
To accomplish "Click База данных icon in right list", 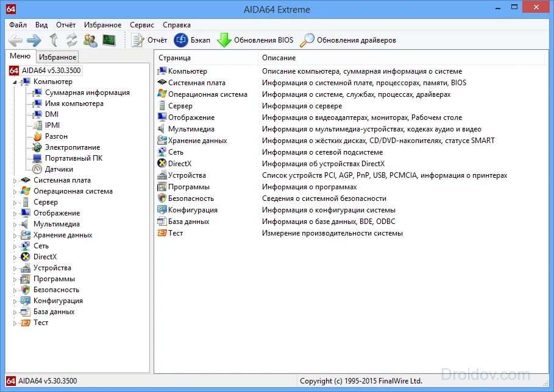I will point(162,222).
